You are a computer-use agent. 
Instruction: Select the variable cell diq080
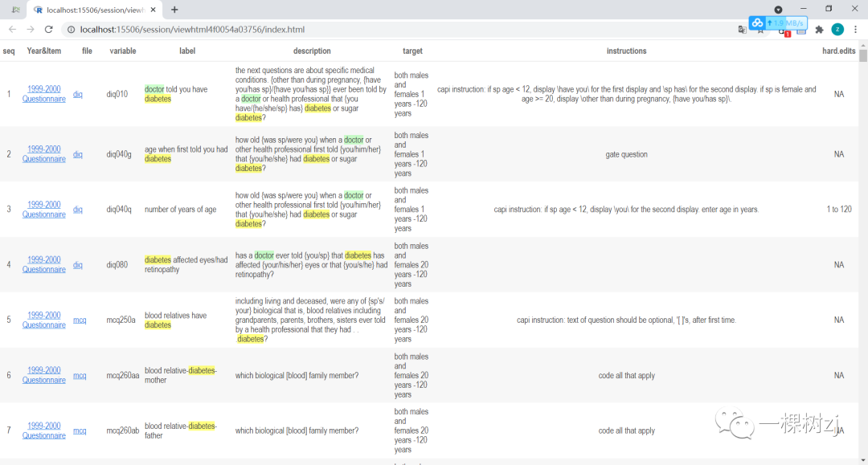pos(117,265)
